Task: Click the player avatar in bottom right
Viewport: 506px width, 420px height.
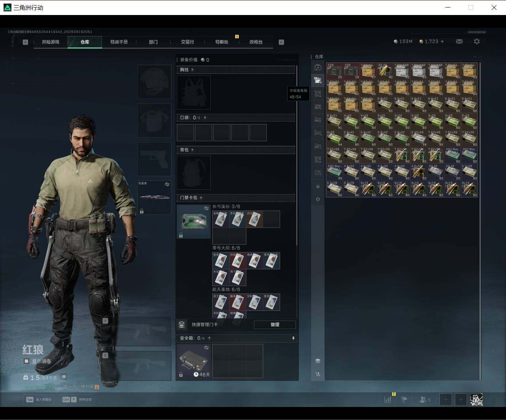Action: point(476,399)
